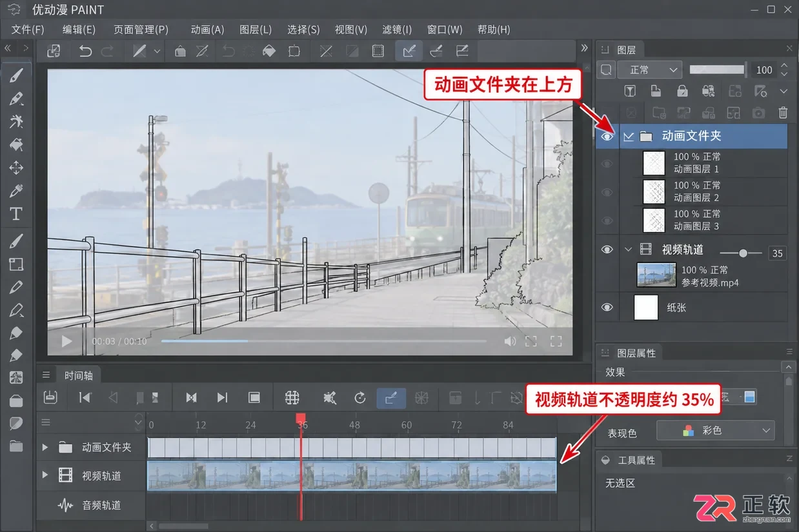Image resolution: width=799 pixels, height=532 pixels.
Task: Select the Text tool
Action: 17,214
